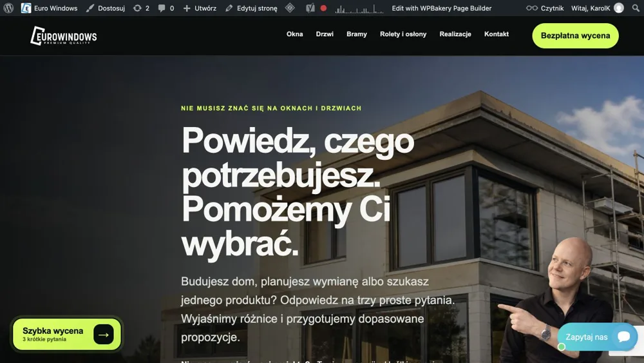This screenshot has width=644, height=363.
Task: Open Rolety i osłony navigation item
Action: (x=403, y=34)
